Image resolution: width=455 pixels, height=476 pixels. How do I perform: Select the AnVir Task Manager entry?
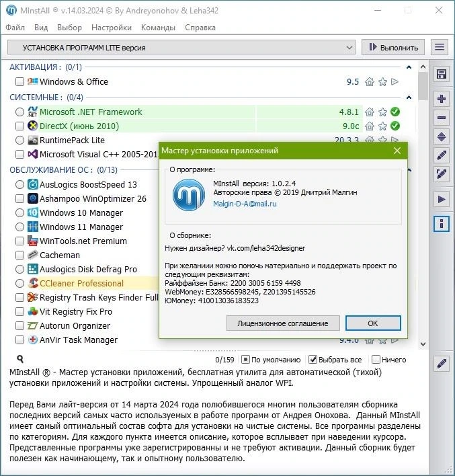(x=79, y=340)
